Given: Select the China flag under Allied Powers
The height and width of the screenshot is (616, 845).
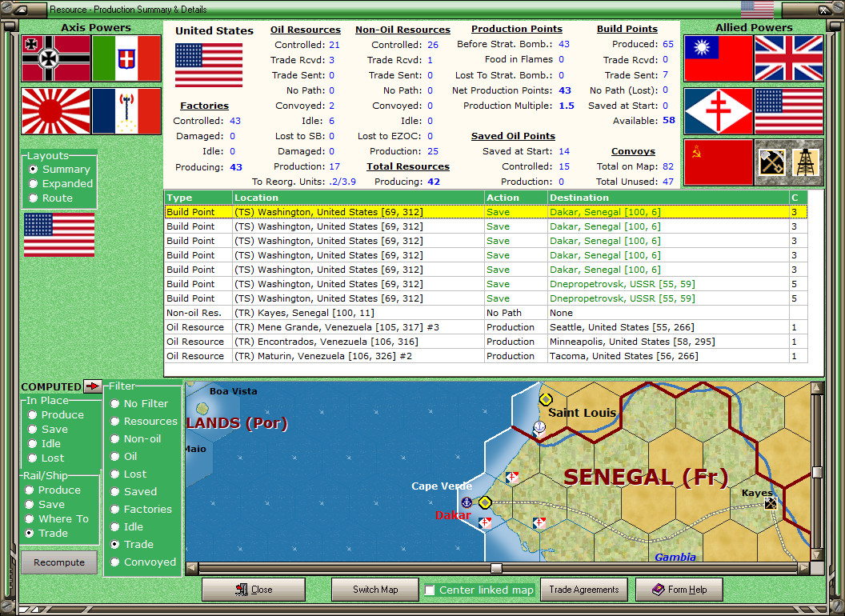Looking at the screenshot, I should click(x=719, y=58).
